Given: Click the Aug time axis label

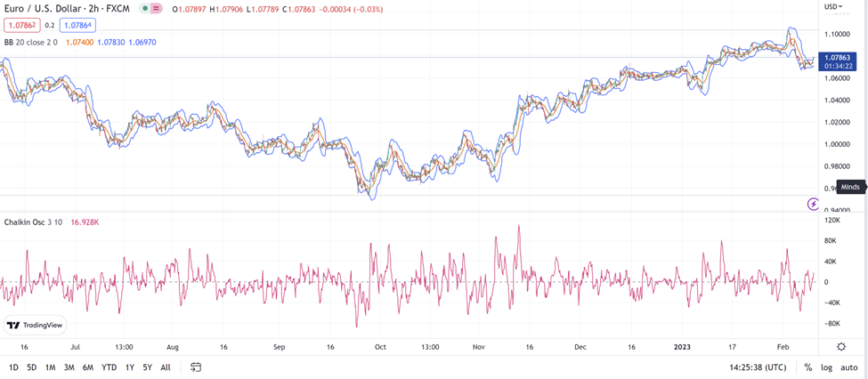Looking at the screenshot, I should (x=173, y=348).
